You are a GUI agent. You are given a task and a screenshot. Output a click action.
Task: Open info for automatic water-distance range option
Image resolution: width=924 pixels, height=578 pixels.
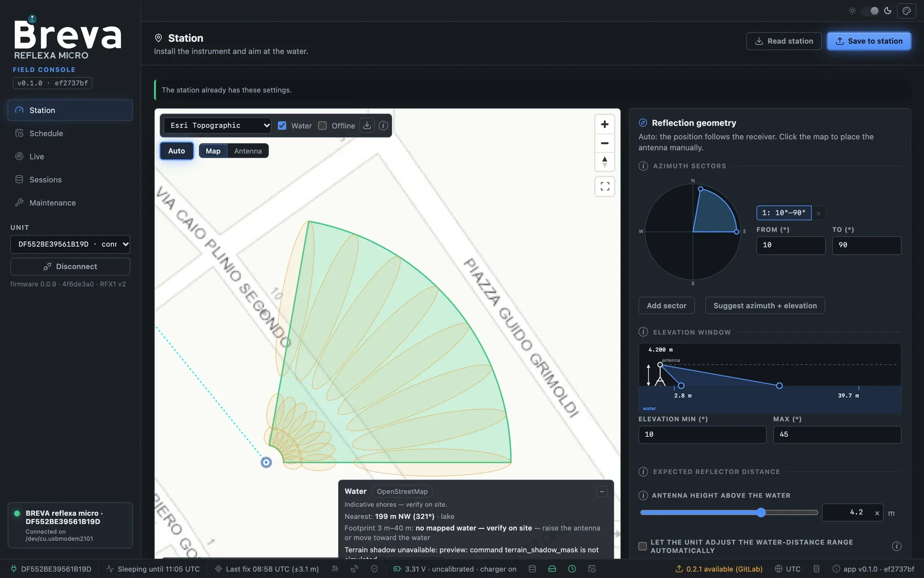pos(896,546)
